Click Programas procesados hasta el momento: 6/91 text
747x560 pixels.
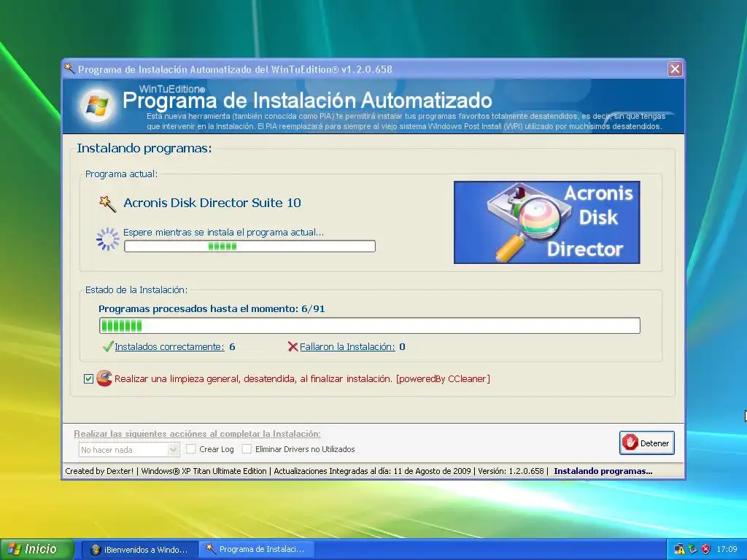(212, 308)
